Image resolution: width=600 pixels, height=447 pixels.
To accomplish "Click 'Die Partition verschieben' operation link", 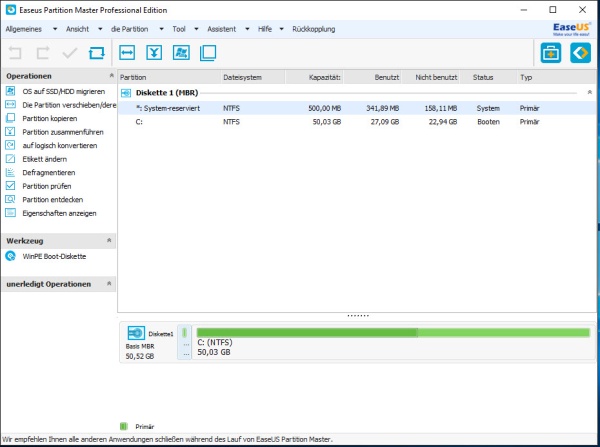I will click(69, 105).
